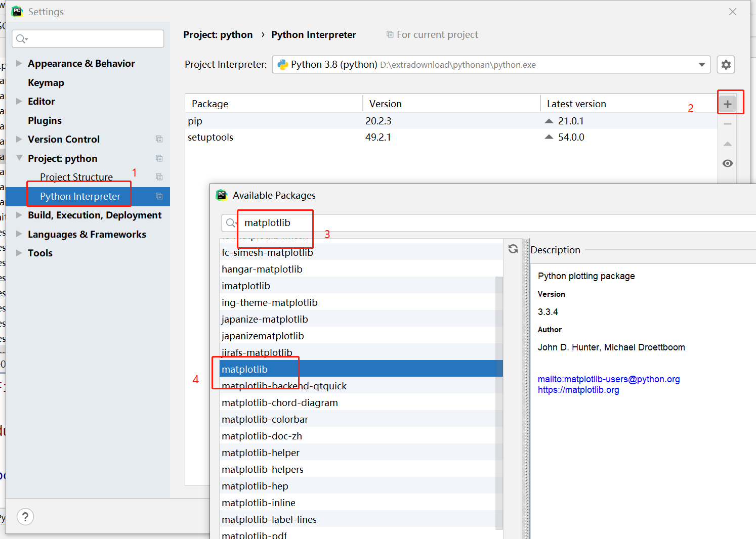756x539 pixels.
Task: Click the add package plus icon
Action: click(x=727, y=104)
